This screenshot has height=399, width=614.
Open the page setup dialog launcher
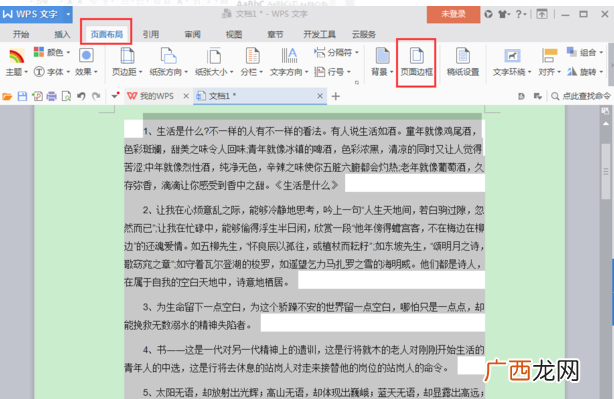357,83
